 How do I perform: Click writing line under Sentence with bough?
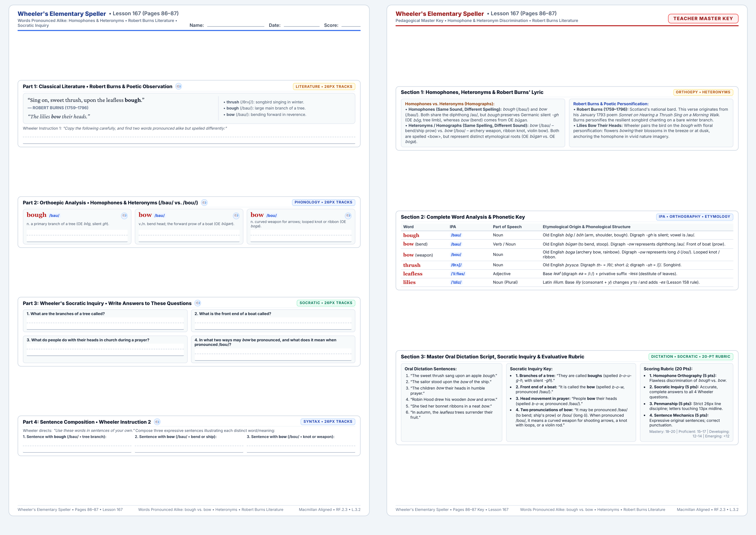(x=77, y=446)
